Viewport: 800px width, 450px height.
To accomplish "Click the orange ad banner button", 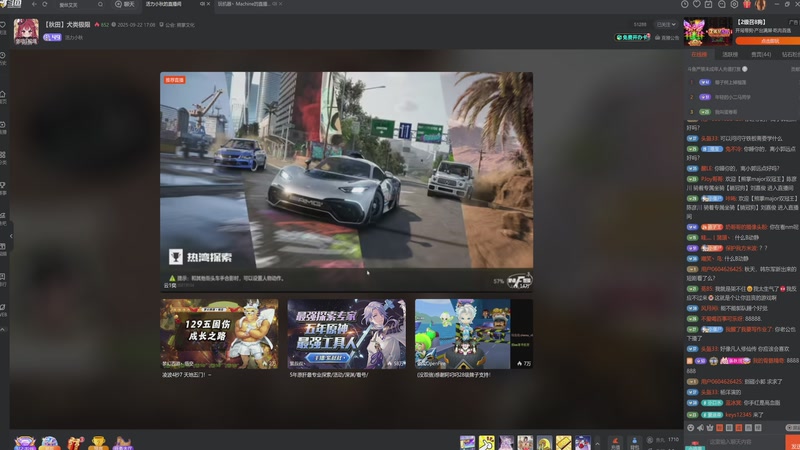I will point(768,41).
